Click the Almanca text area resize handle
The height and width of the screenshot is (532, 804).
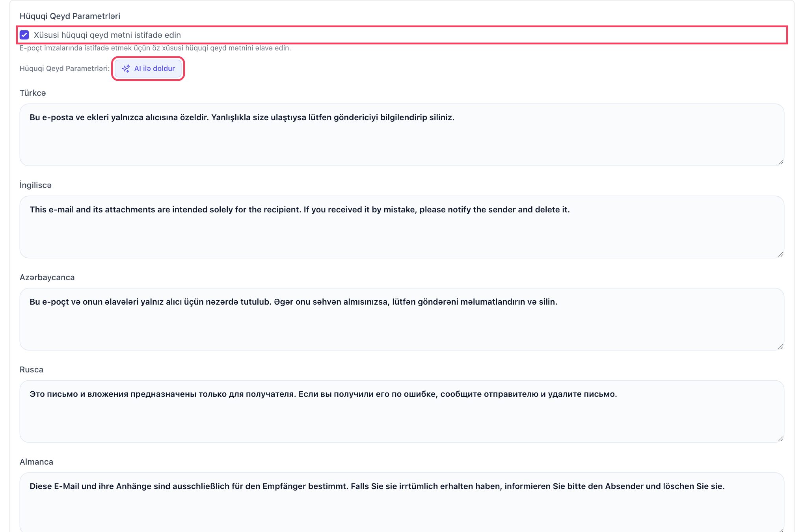780,530
